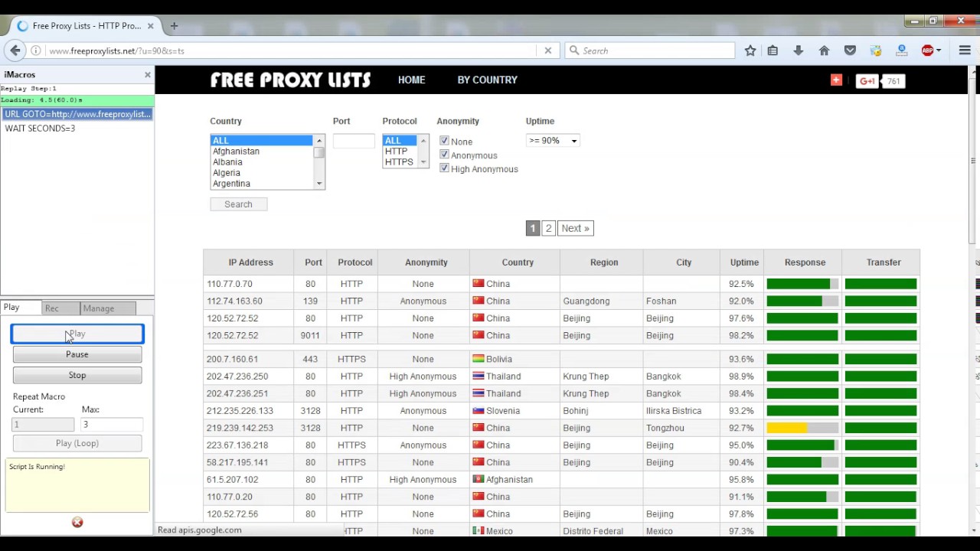980x551 pixels.
Task: Bookmark this page with the star icon
Action: coord(750,51)
